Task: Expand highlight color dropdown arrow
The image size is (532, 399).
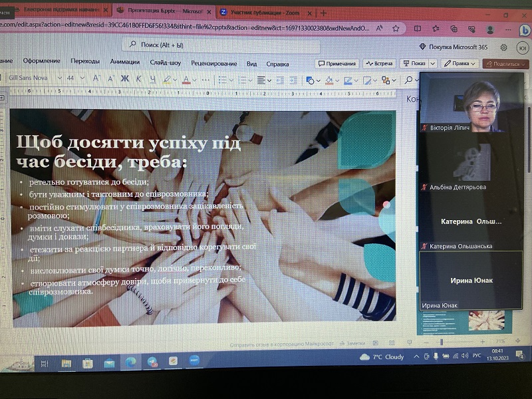Action: pos(175,80)
